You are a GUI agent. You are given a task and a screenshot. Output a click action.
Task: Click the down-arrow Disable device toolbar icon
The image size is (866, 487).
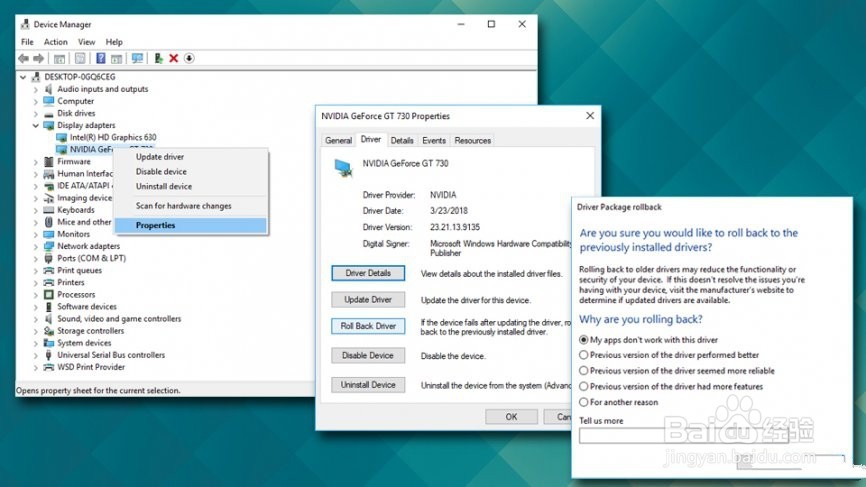point(189,58)
